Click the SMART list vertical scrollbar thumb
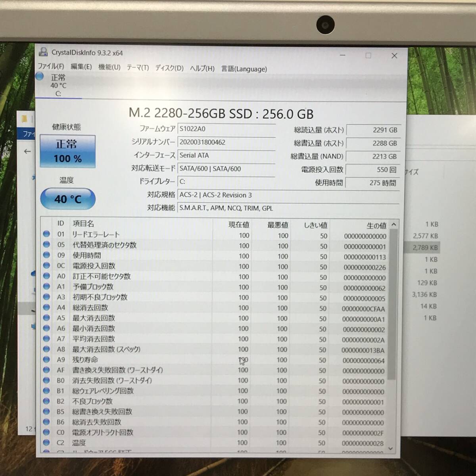This screenshot has height=476, width=476. tap(393, 304)
